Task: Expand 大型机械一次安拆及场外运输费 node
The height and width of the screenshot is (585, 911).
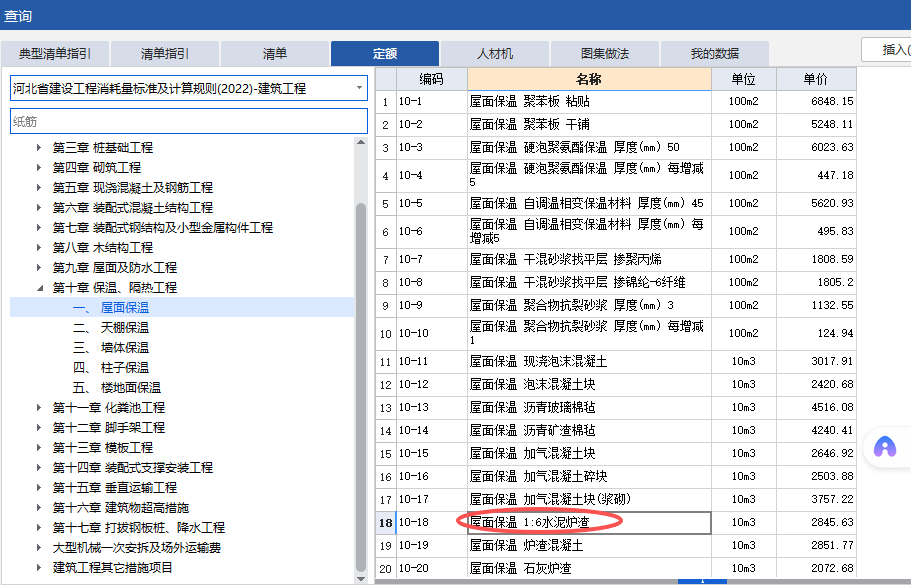Action: (x=39, y=548)
